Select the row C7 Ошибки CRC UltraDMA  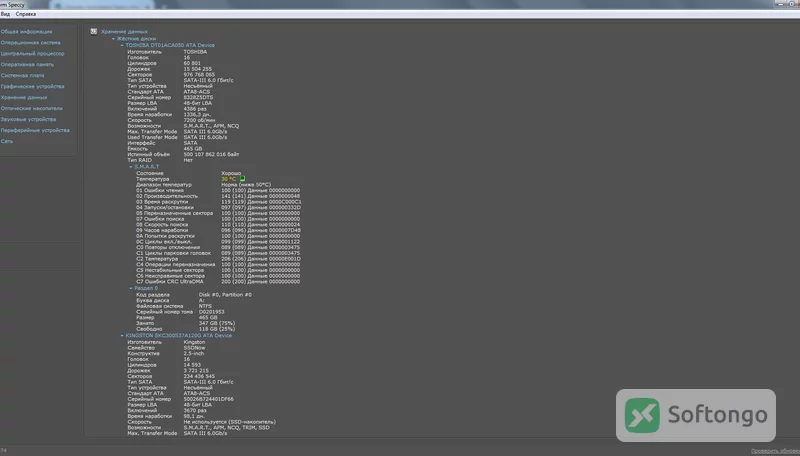218,282
